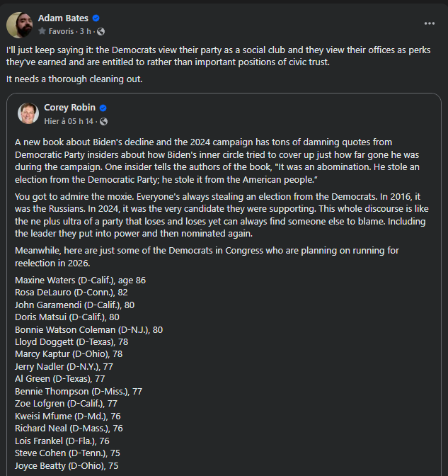The width and height of the screenshot is (448, 476).
Task: Open Corey Robin's profile photo
Action: pos(28,113)
